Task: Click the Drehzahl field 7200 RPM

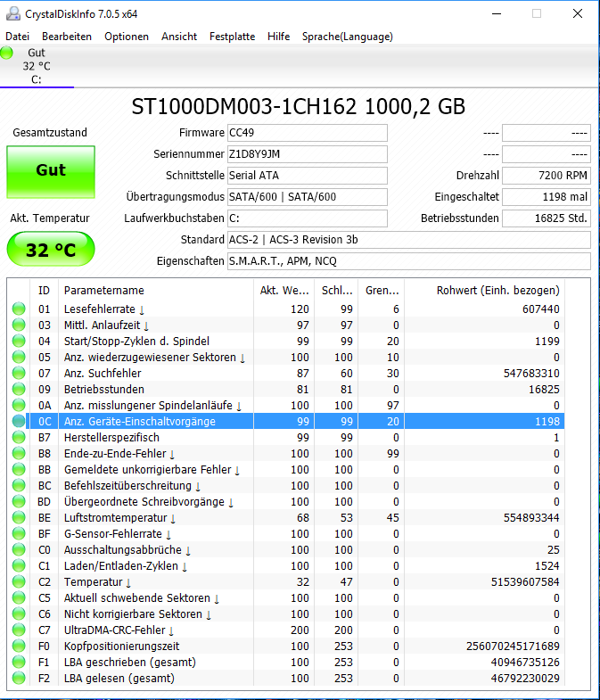Action: click(x=547, y=176)
